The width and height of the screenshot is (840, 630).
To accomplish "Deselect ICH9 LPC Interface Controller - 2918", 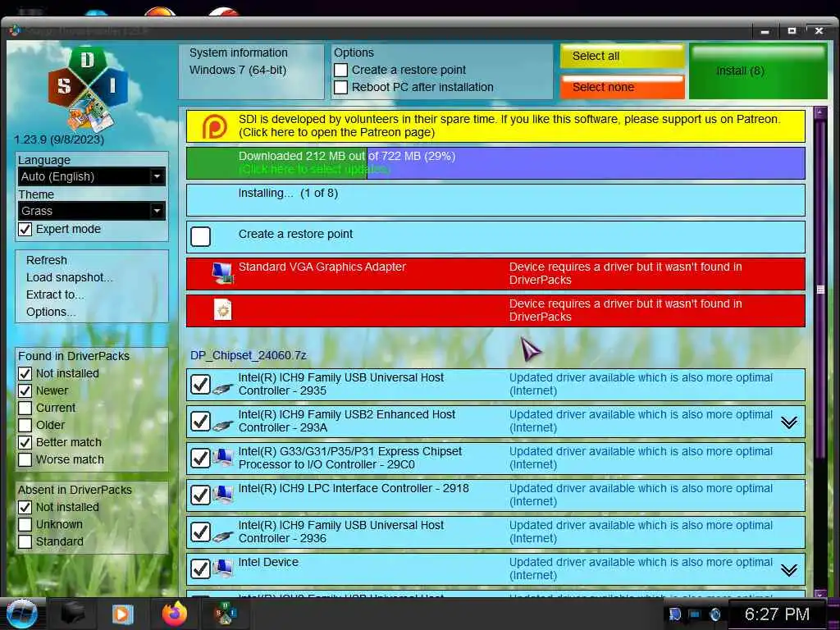I will [x=200, y=495].
